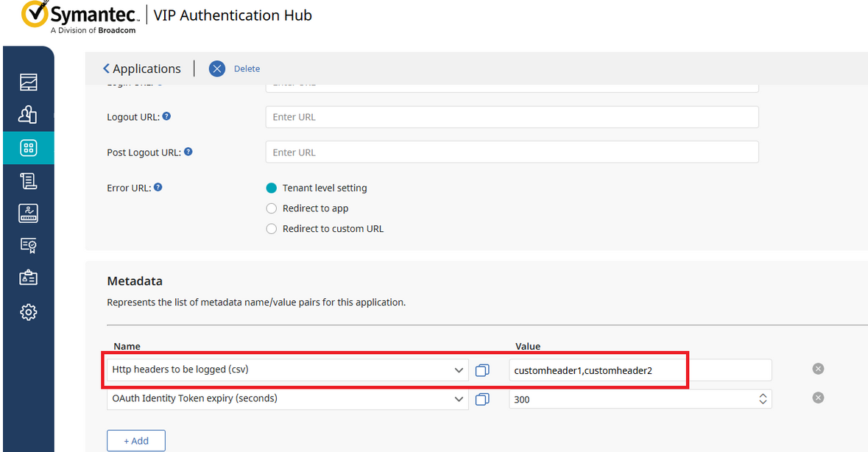Remove the Http headers metadata row
This screenshot has height=452, width=868.
pyautogui.click(x=818, y=369)
